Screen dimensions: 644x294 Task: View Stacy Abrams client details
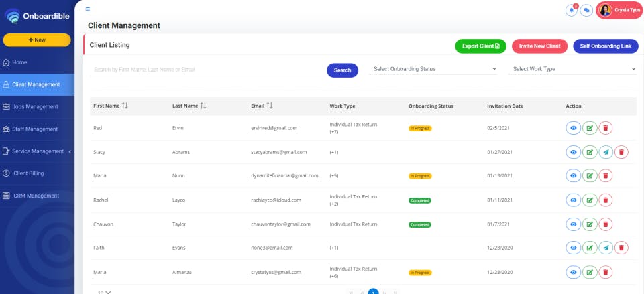point(574,152)
